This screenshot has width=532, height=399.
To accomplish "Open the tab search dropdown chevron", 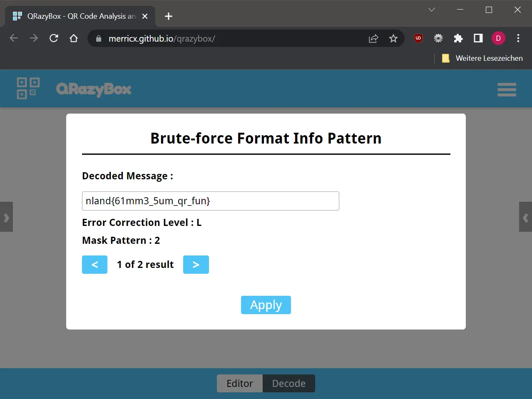I will coord(432,10).
